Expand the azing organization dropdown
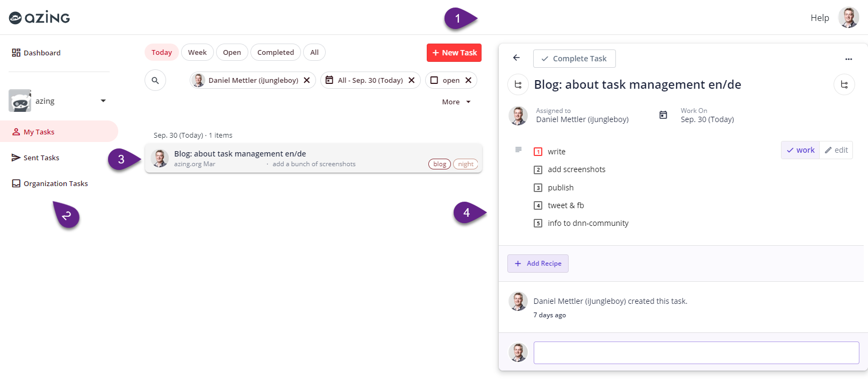This screenshot has height=384, width=868. pos(103,101)
